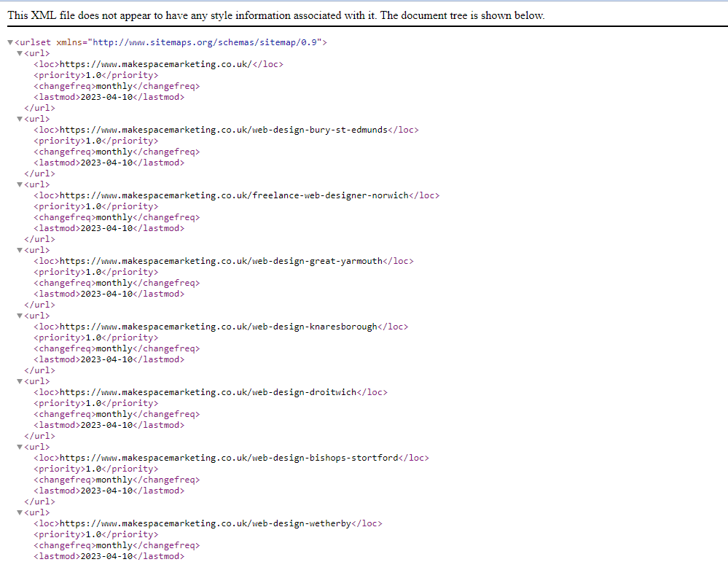Click changefreq monthly under knaresborough url
Image resolution: width=728 pixels, height=562 pixels.
pos(117,348)
